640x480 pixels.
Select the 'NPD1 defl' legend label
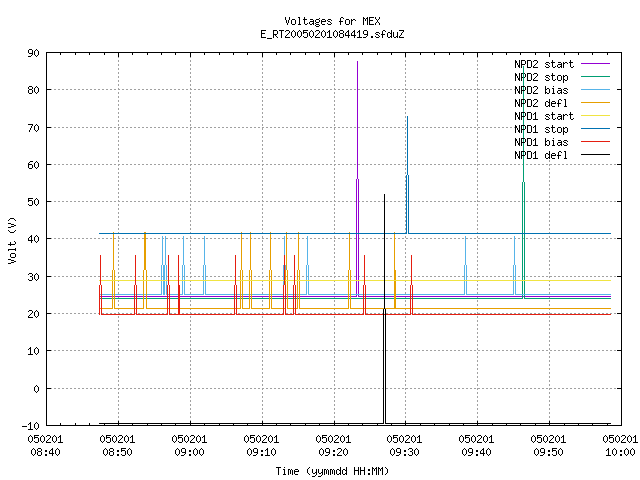541,156
